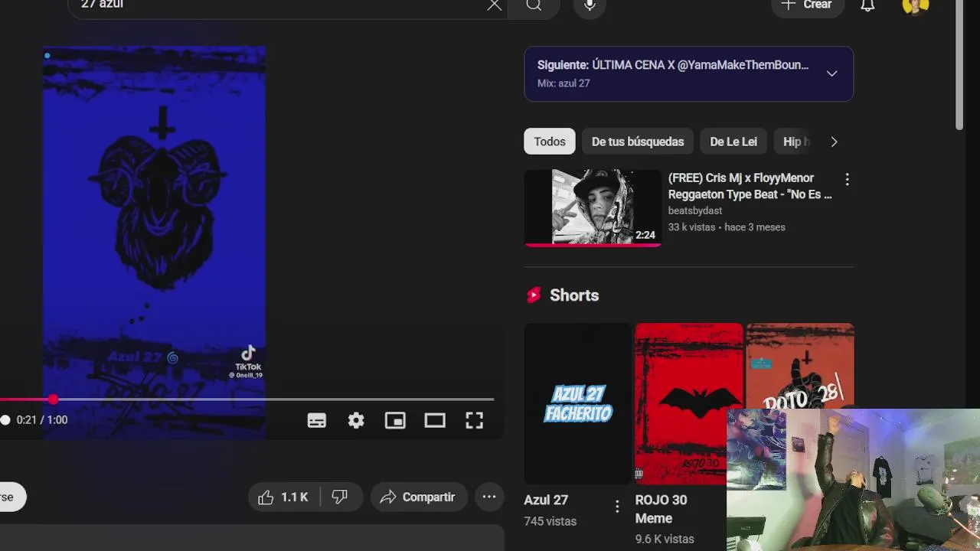Open the 'AZUL 27 FACHERITO' short thumbnail
The height and width of the screenshot is (551, 980).
578,403
